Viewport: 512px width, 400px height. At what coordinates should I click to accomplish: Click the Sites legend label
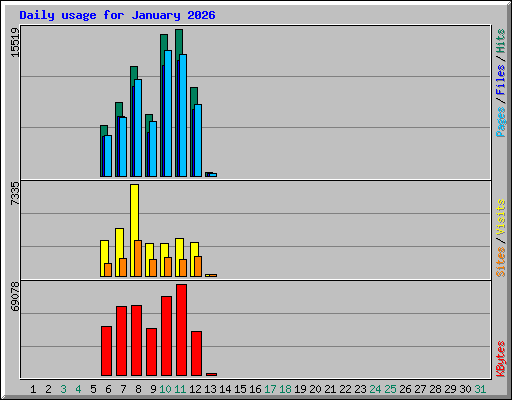coord(501,262)
